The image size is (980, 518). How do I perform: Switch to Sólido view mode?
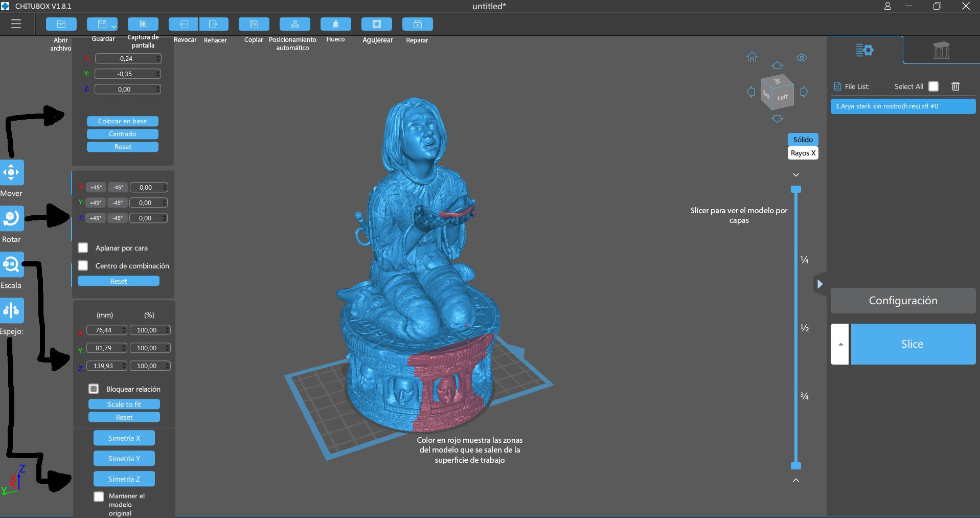click(x=803, y=140)
